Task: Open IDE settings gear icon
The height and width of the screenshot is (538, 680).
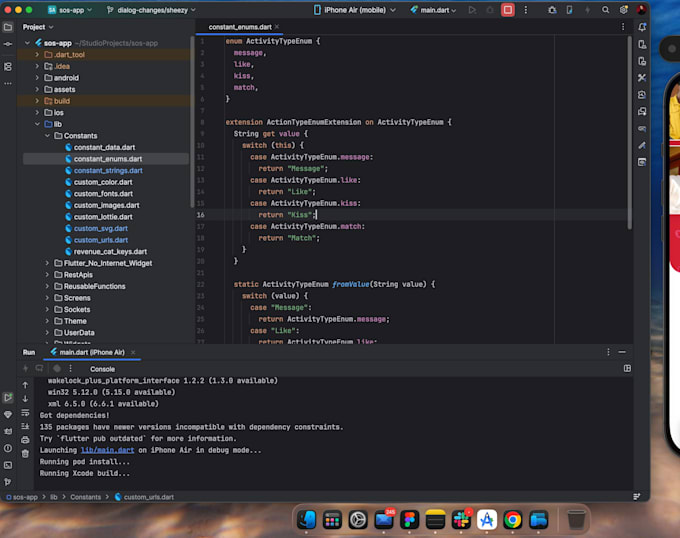Action: click(624, 10)
